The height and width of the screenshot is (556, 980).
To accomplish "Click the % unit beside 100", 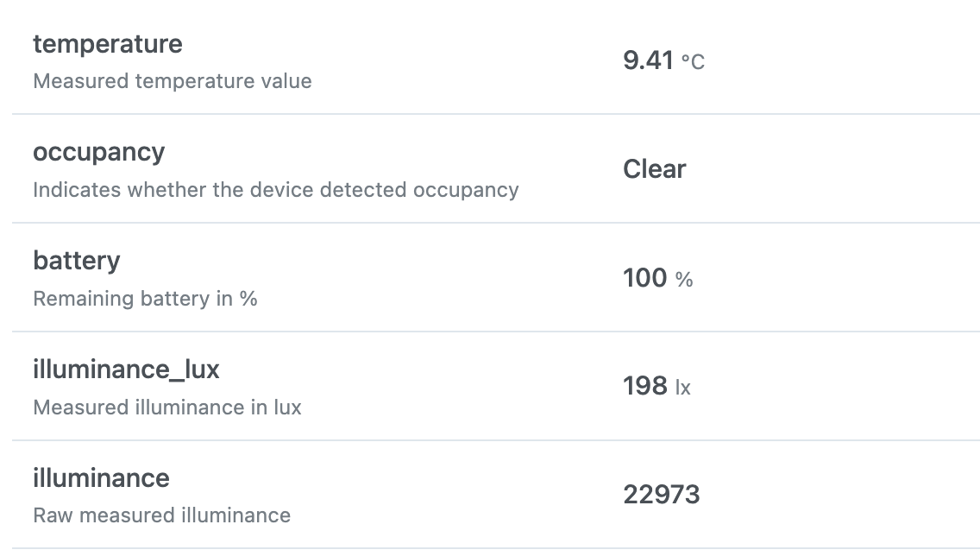I will point(684,280).
